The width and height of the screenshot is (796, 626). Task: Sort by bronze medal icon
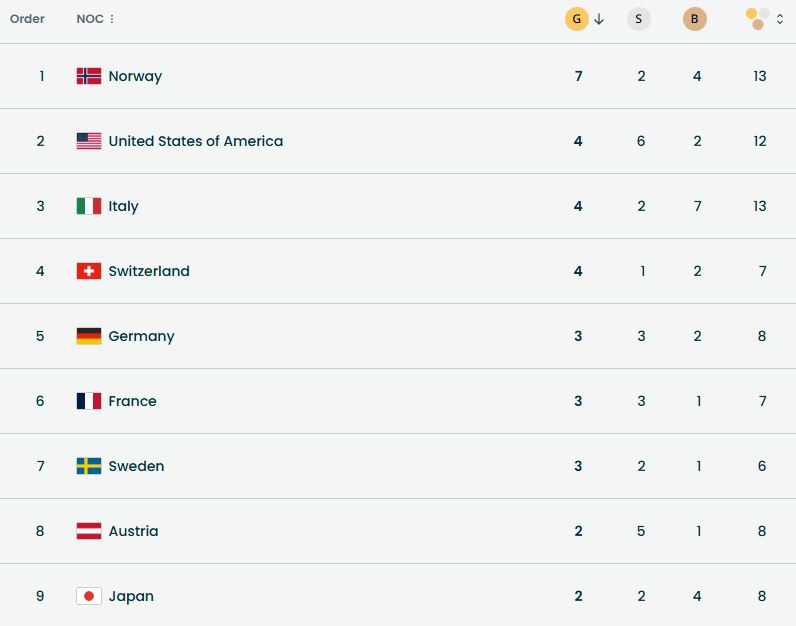tap(695, 19)
